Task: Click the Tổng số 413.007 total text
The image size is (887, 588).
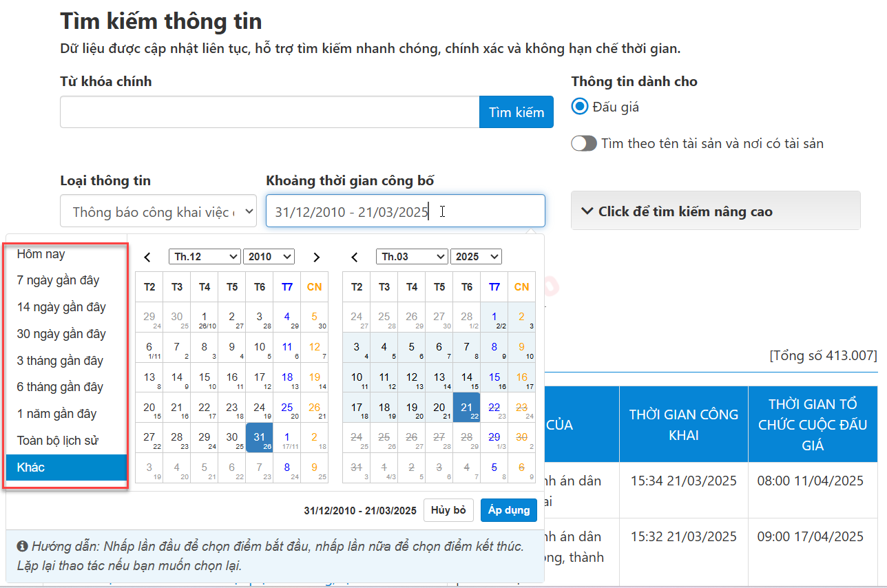Action: (823, 355)
